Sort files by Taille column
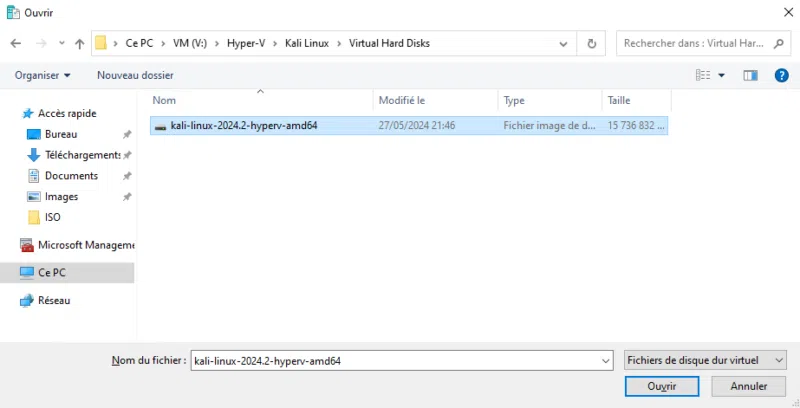Image resolution: width=800 pixels, height=408 pixels. pyautogui.click(x=636, y=100)
